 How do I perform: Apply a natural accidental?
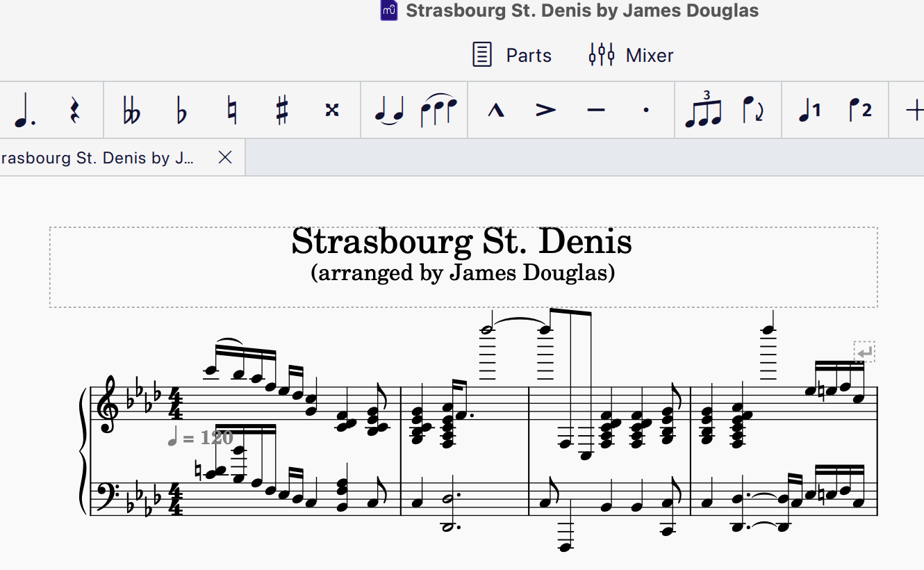pyautogui.click(x=231, y=110)
